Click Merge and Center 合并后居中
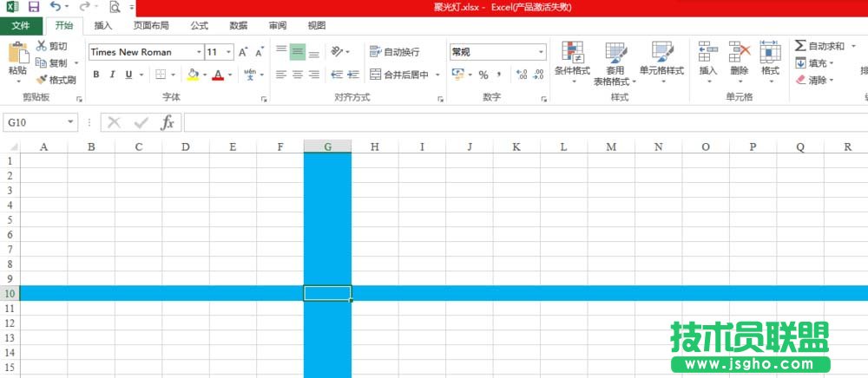Image resolution: width=868 pixels, height=378 pixels. point(401,75)
